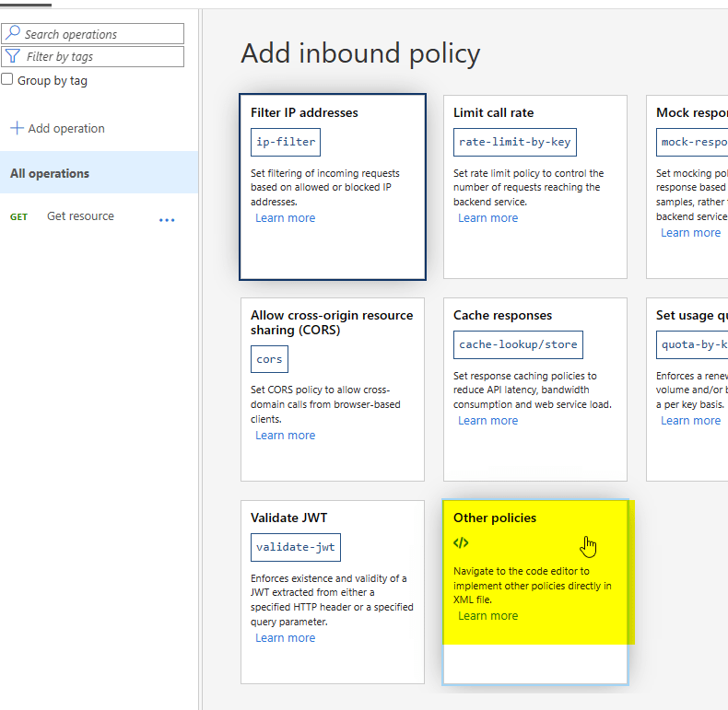The image size is (728, 710).
Task: Type in the Search operations field
Action: (x=101, y=34)
